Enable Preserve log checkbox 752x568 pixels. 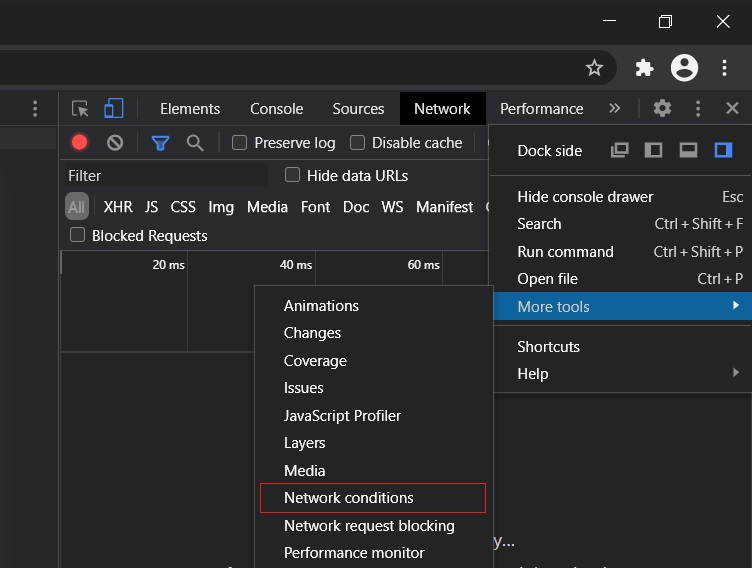pyautogui.click(x=240, y=143)
